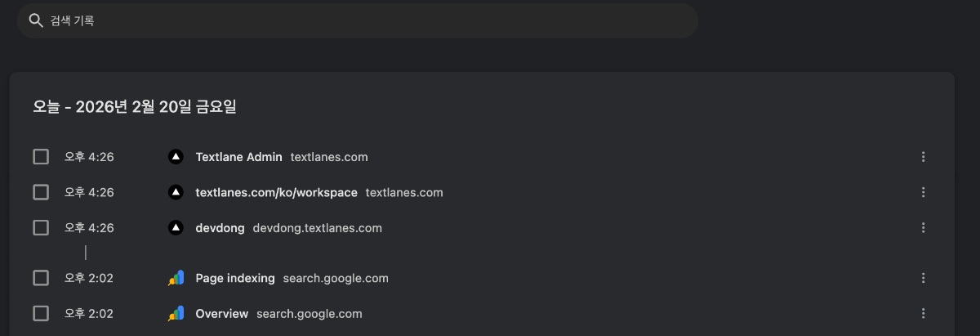Open three-dot menu for Page indexing

pyautogui.click(x=923, y=278)
